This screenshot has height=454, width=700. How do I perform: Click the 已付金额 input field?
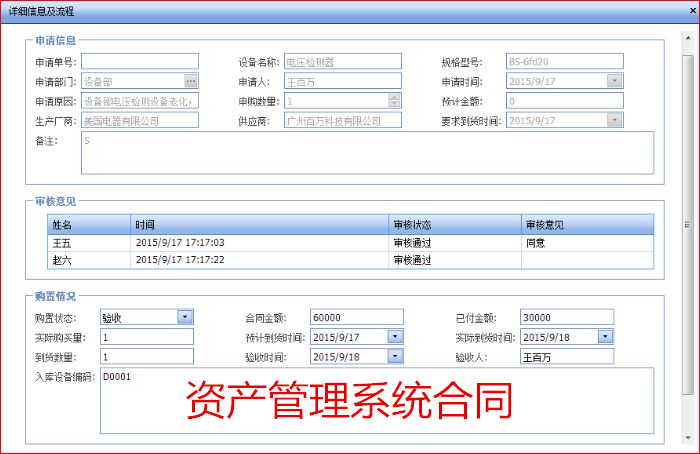pyautogui.click(x=567, y=317)
